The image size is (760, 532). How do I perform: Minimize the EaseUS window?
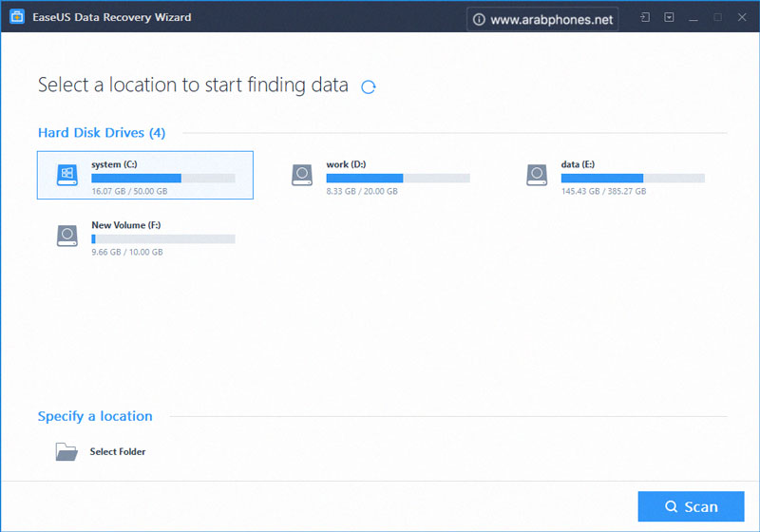[x=694, y=17]
